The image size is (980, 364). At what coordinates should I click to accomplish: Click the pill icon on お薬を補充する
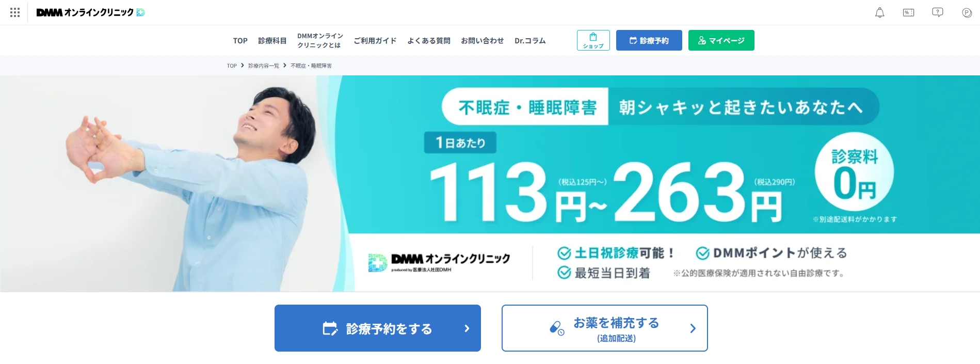tap(557, 328)
